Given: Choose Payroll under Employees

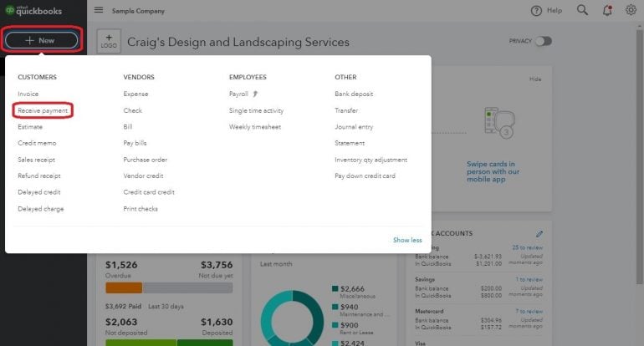Looking at the screenshot, I should point(238,94).
